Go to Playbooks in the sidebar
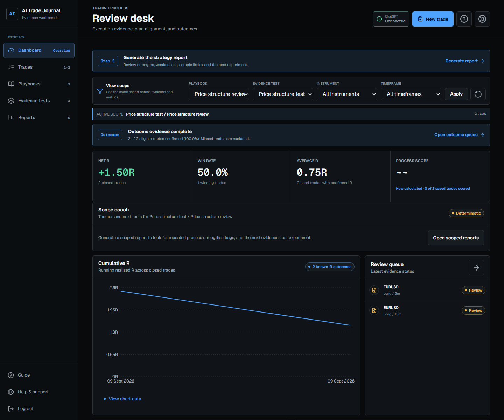504x420 pixels. [39, 84]
